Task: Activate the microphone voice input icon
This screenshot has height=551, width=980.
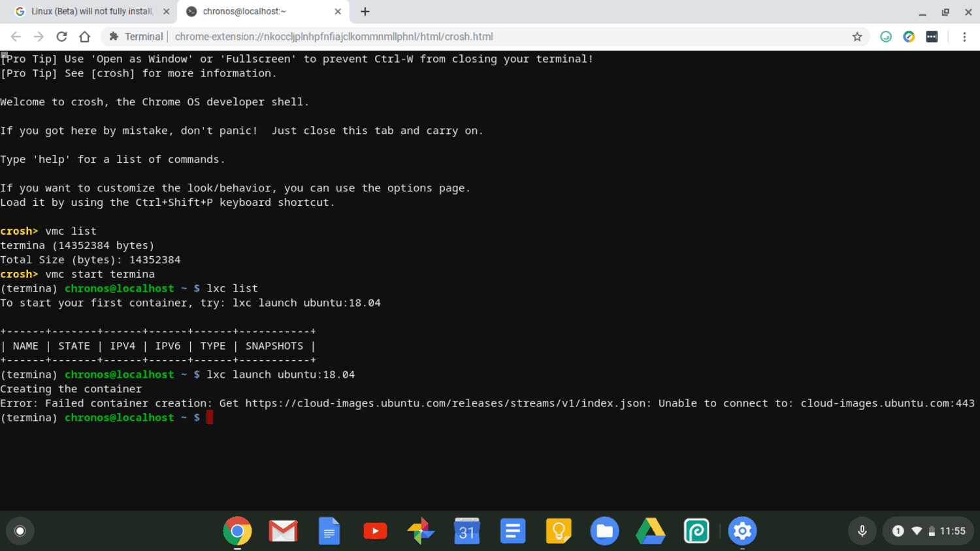Action: [862, 531]
